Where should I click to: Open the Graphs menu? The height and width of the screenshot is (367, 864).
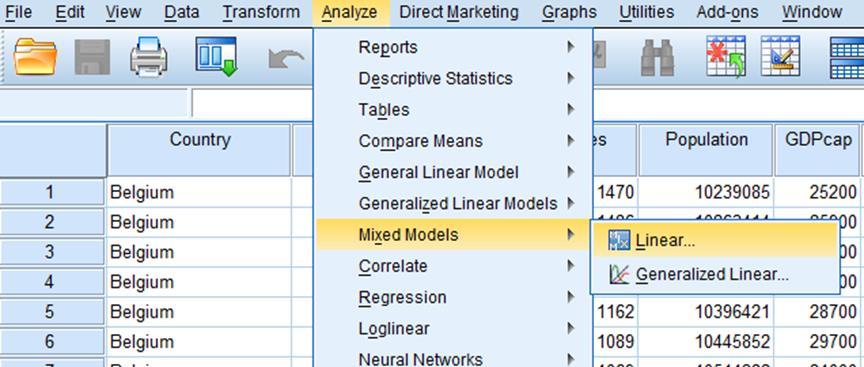569,12
